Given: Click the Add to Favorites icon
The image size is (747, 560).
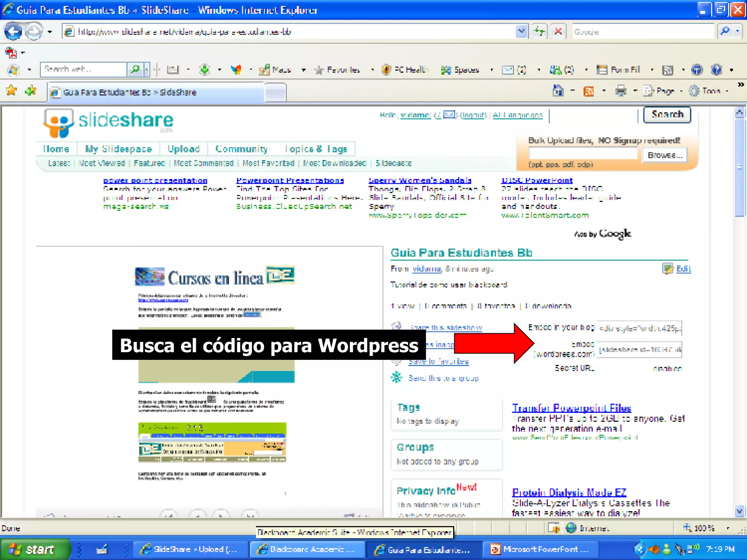Looking at the screenshot, I should click(31, 90).
